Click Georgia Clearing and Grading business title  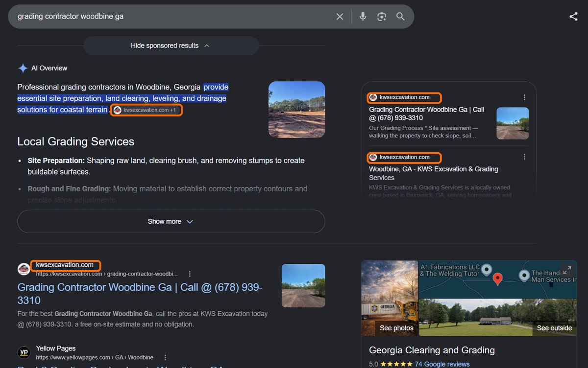[432, 350]
